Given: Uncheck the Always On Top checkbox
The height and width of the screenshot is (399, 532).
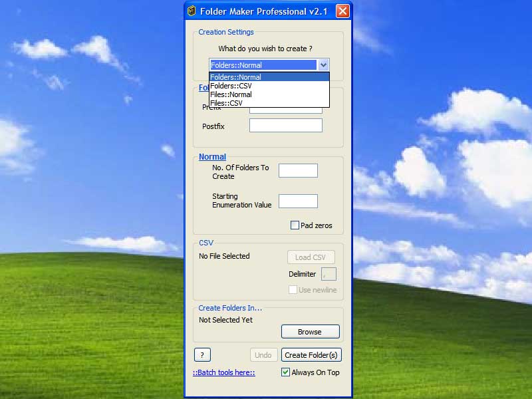Looking at the screenshot, I should (286, 372).
